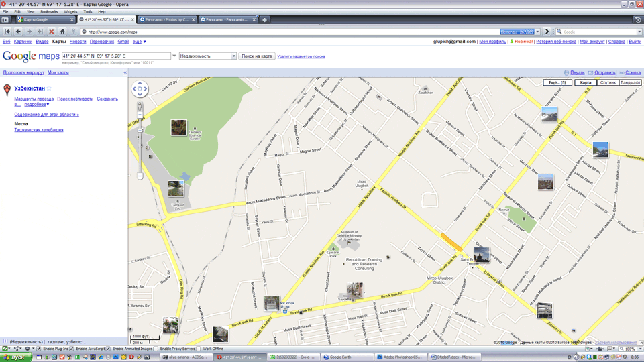Open photo thumbnail near Saint temple
Viewport: 644px width, 362px height.
click(482, 255)
